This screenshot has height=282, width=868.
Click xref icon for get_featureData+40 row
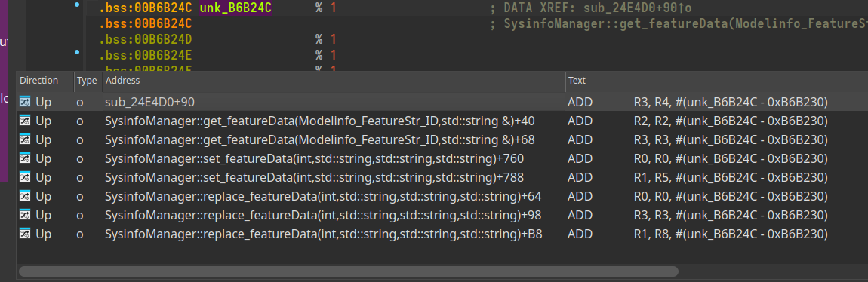(25, 121)
